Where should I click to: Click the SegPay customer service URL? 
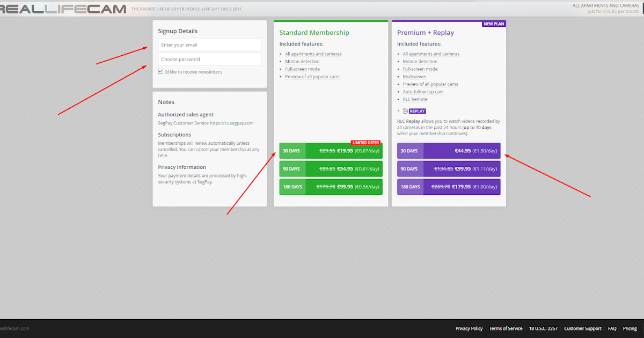pyautogui.click(x=232, y=123)
